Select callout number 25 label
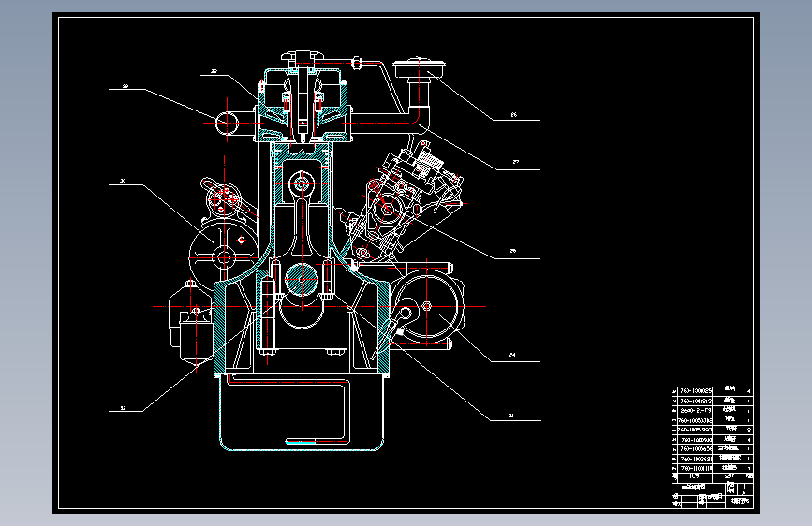Image resolution: width=812 pixels, height=526 pixels. click(x=512, y=251)
